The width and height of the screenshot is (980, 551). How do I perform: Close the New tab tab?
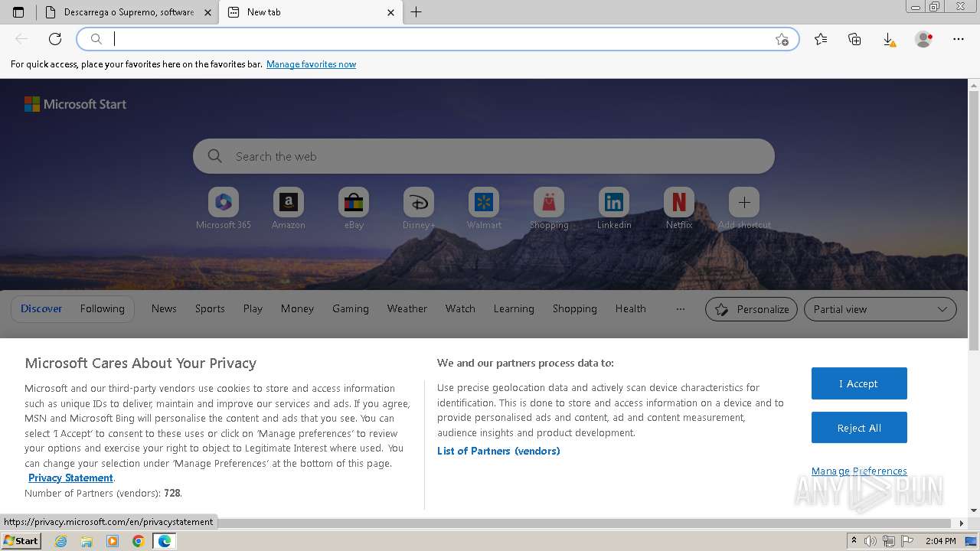(x=391, y=12)
